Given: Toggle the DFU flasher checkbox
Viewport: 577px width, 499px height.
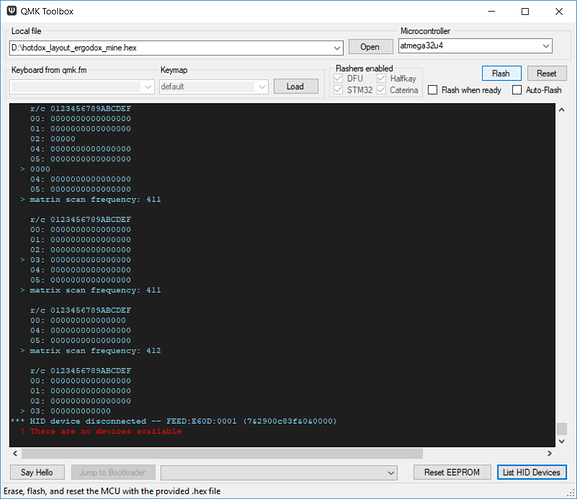Looking at the screenshot, I should point(338,78).
